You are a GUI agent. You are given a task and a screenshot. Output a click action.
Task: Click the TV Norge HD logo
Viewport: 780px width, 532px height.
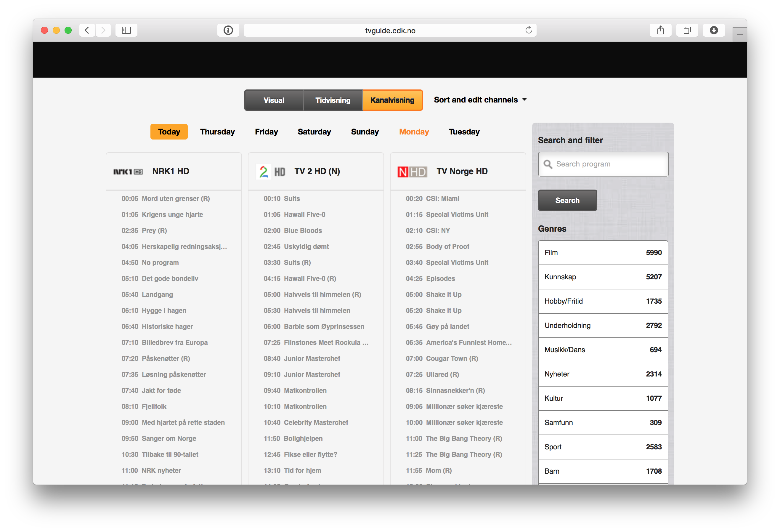[412, 172]
